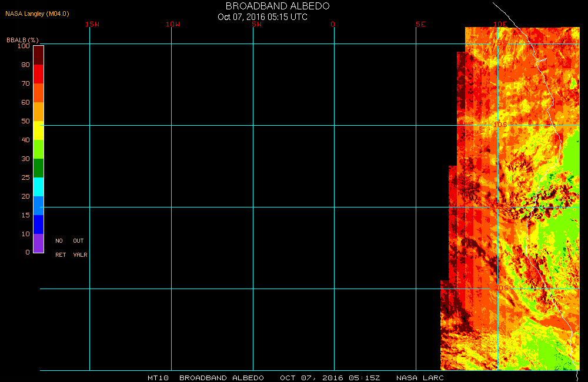This screenshot has width=588, height=382.
Task: Click the cyan 20-25% legend swatch
Action: 38,187
